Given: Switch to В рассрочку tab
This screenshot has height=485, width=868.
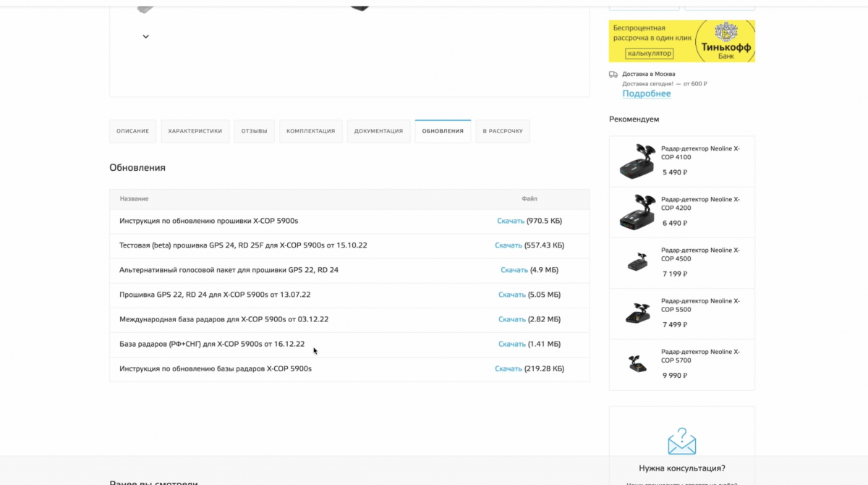Looking at the screenshot, I should (503, 131).
